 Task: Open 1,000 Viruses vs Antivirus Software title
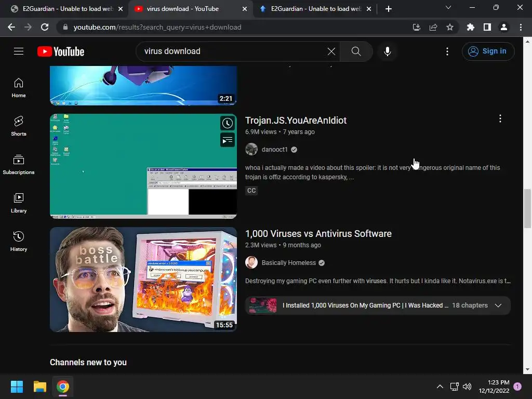318,234
